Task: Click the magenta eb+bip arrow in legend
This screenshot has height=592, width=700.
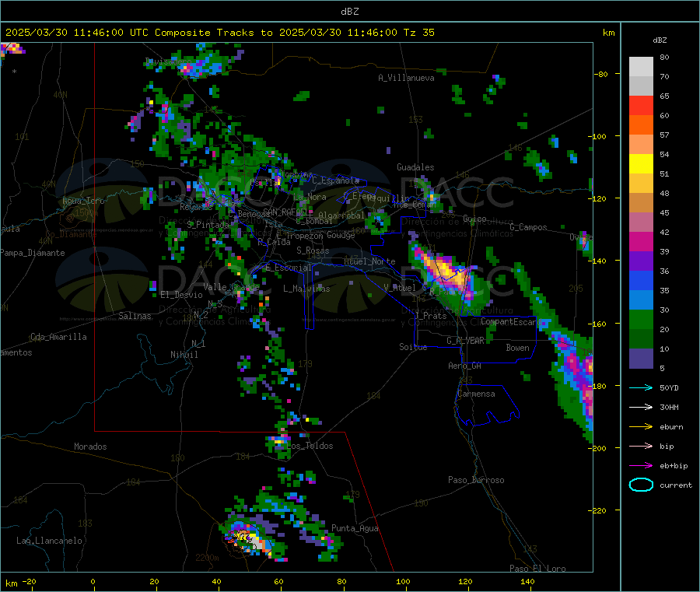Action: pyautogui.click(x=641, y=466)
